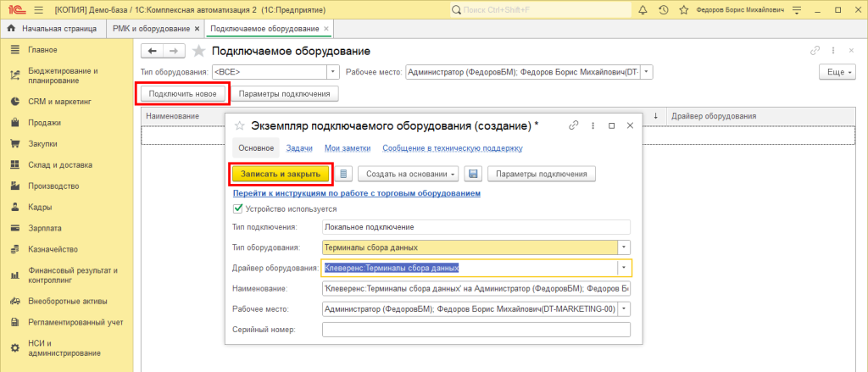Toggle Устройство используется checkbox

tap(238, 208)
